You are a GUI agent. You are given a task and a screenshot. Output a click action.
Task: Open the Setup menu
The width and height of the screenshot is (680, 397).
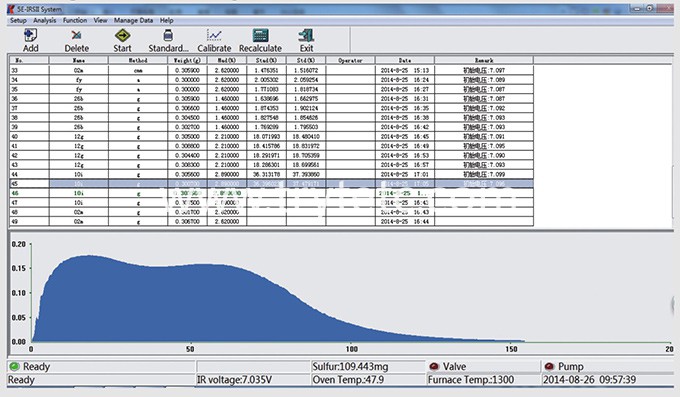tap(18, 20)
